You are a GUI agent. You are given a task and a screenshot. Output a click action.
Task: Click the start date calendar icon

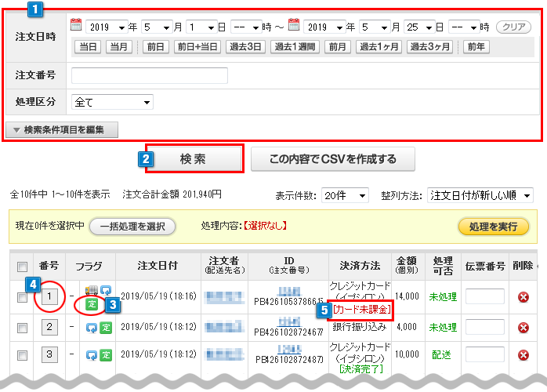pyautogui.click(x=76, y=27)
